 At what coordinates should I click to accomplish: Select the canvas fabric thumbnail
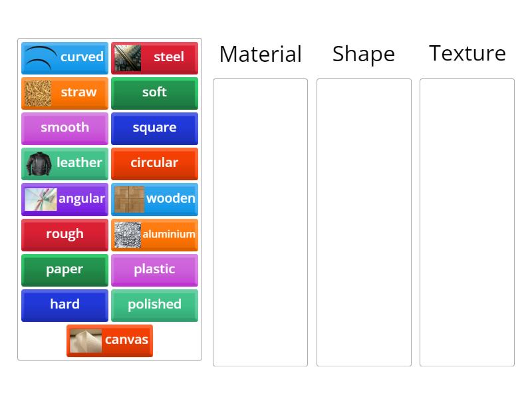point(84,340)
